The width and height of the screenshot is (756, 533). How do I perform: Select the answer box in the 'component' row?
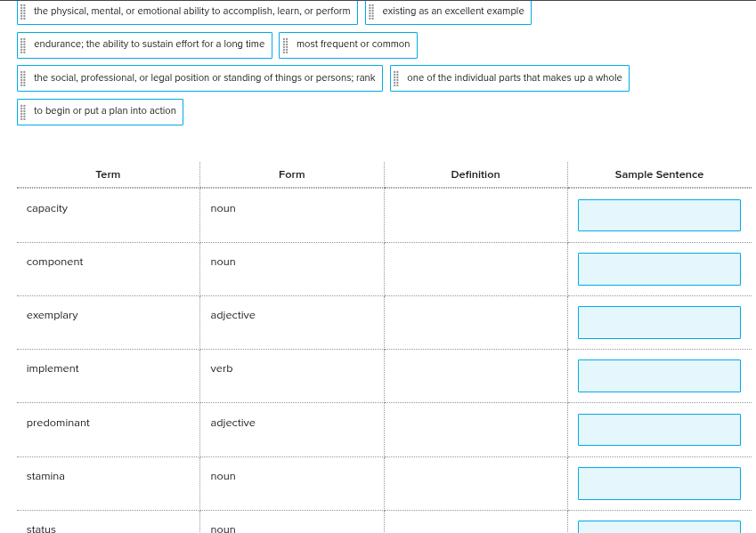[659, 269]
